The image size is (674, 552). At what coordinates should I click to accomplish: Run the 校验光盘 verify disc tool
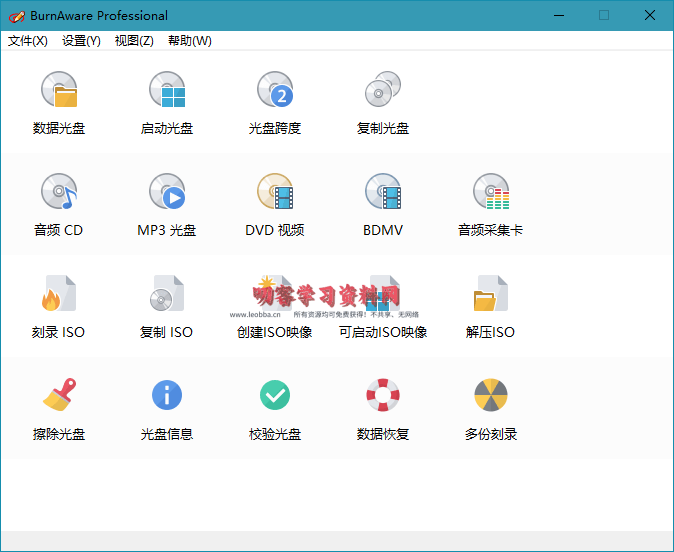tap(275, 396)
